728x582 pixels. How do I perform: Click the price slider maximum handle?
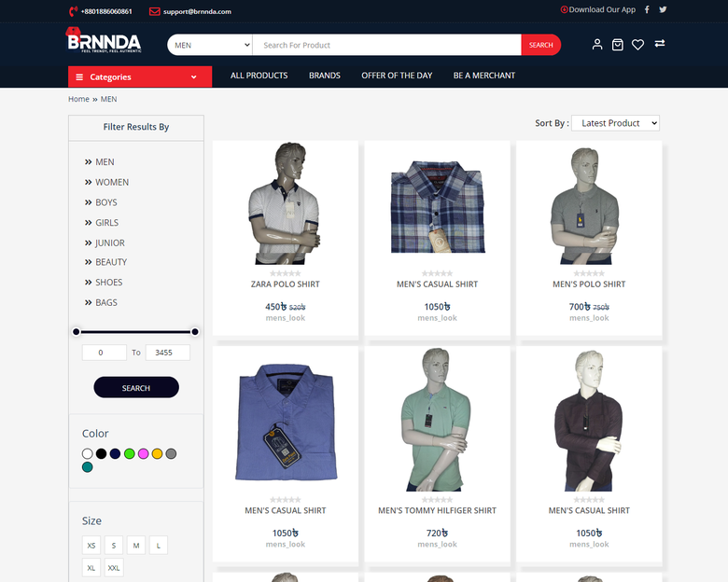(195, 332)
